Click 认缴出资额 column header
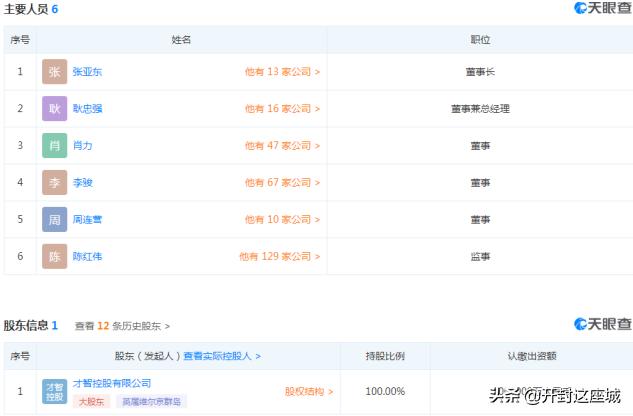The image size is (633, 416). point(532,356)
